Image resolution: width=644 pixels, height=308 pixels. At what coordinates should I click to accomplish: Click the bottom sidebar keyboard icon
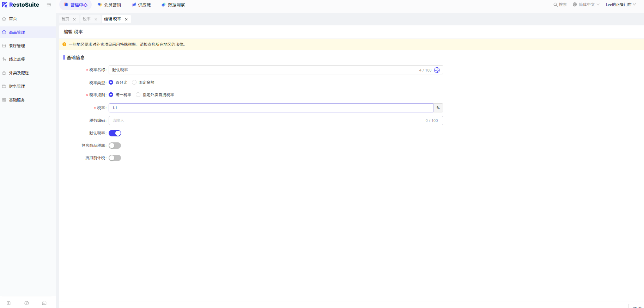pyautogui.click(x=44, y=303)
